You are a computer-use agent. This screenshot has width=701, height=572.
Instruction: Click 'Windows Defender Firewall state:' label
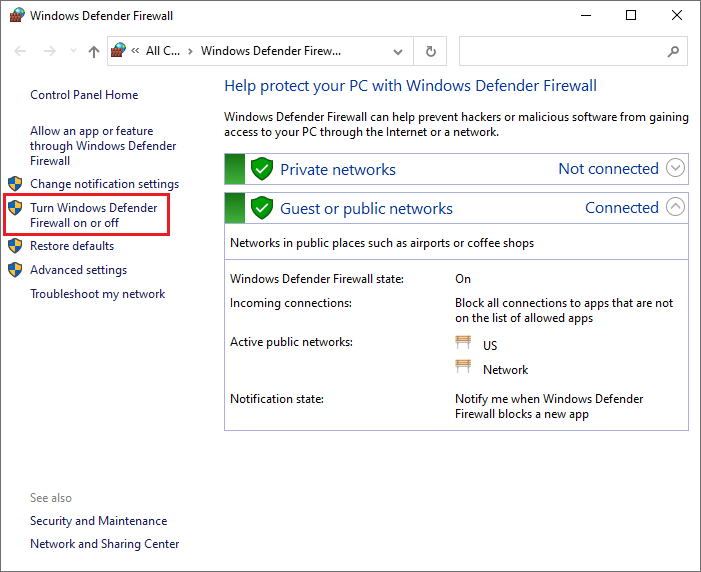pos(317,279)
